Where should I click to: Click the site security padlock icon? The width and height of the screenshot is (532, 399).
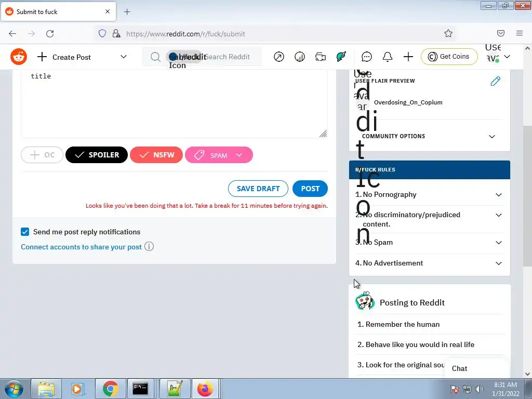point(116,33)
